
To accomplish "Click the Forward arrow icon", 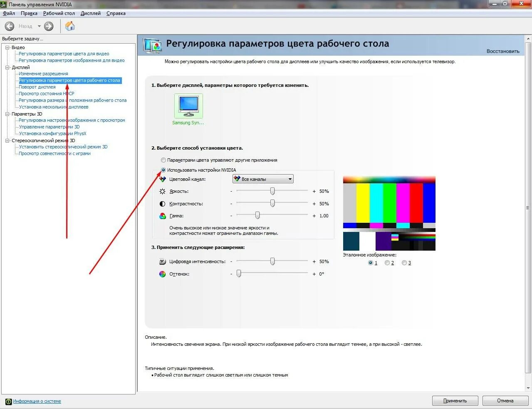I will point(49,26).
